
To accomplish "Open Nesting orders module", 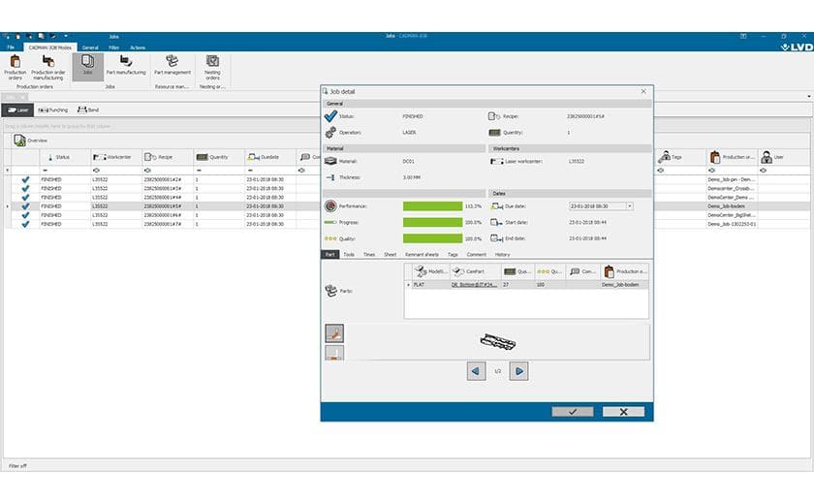I will click(212, 68).
